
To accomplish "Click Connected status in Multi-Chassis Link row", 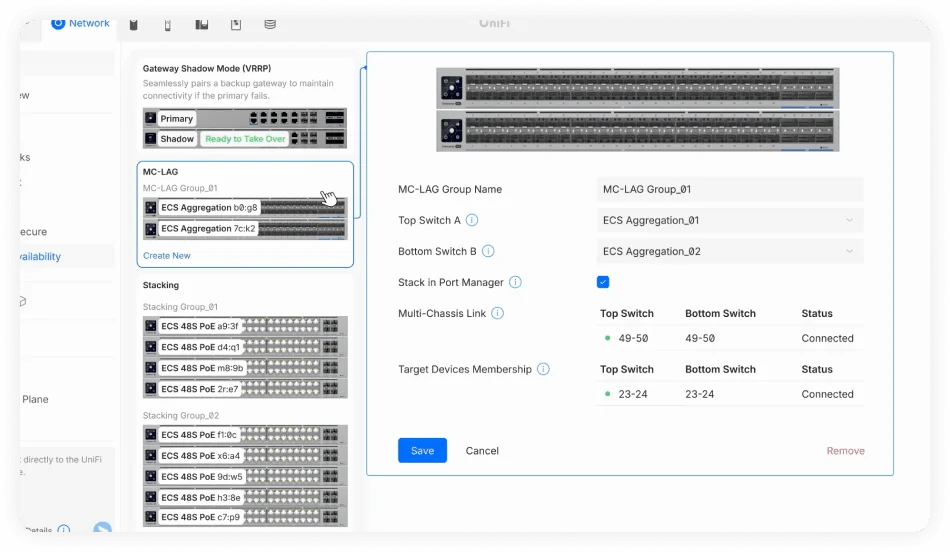I will click(827, 338).
